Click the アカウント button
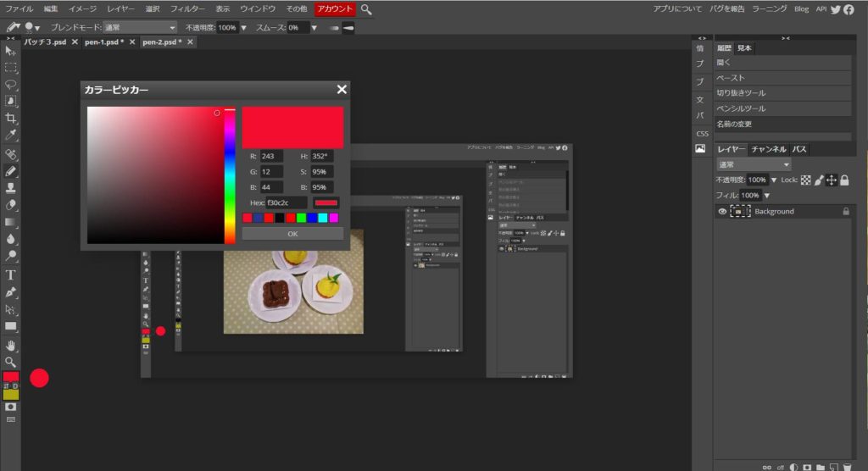Image resolution: width=868 pixels, height=471 pixels. point(335,8)
